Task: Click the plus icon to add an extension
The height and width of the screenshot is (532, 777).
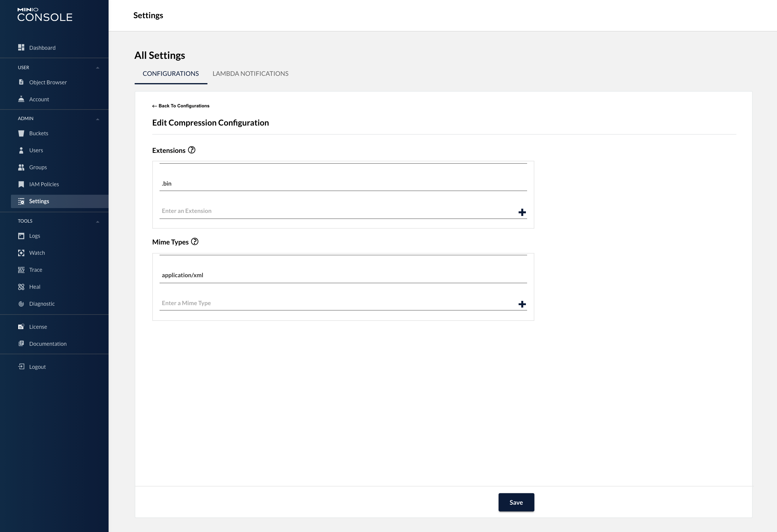Action: (x=522, y=212)
